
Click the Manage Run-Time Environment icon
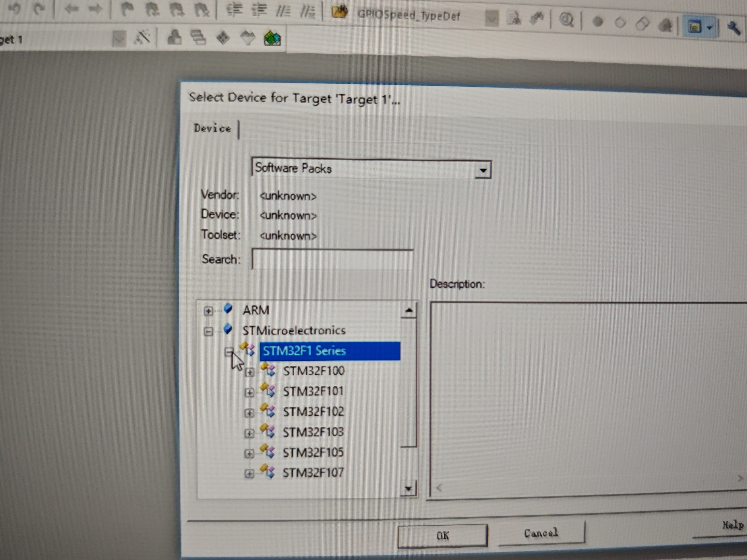tap(223, 38)
